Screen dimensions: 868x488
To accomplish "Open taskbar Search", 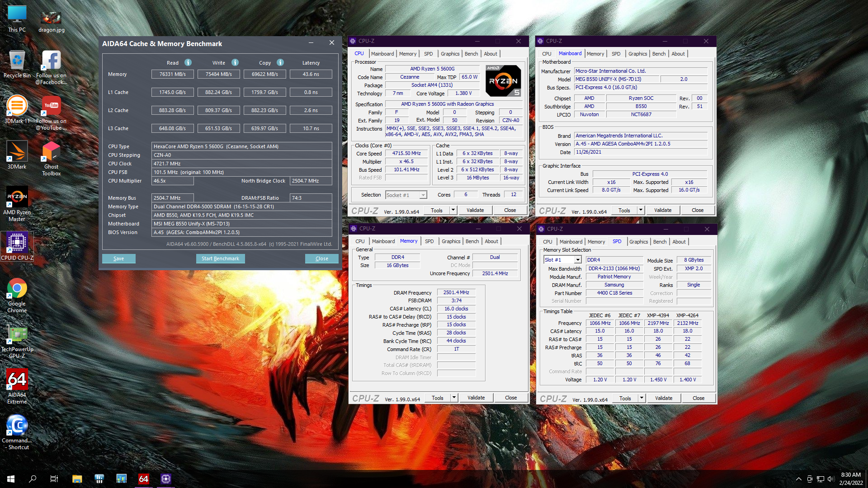I will (33, 479).
